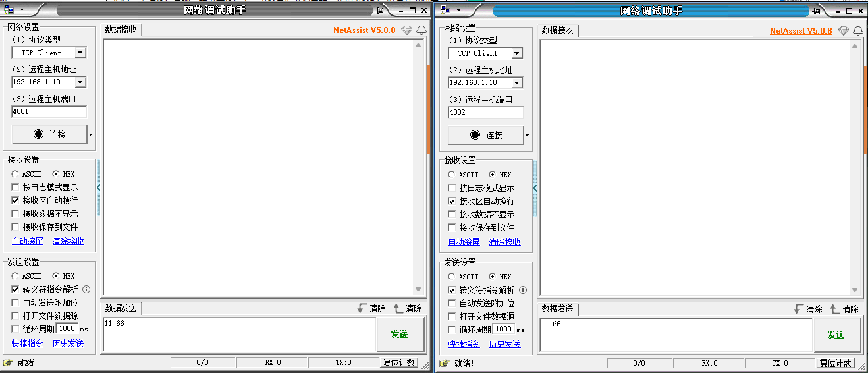Collapse the right window side panel arrow
The width and height of the screenshot is (868, 373).
click(535, 188)
